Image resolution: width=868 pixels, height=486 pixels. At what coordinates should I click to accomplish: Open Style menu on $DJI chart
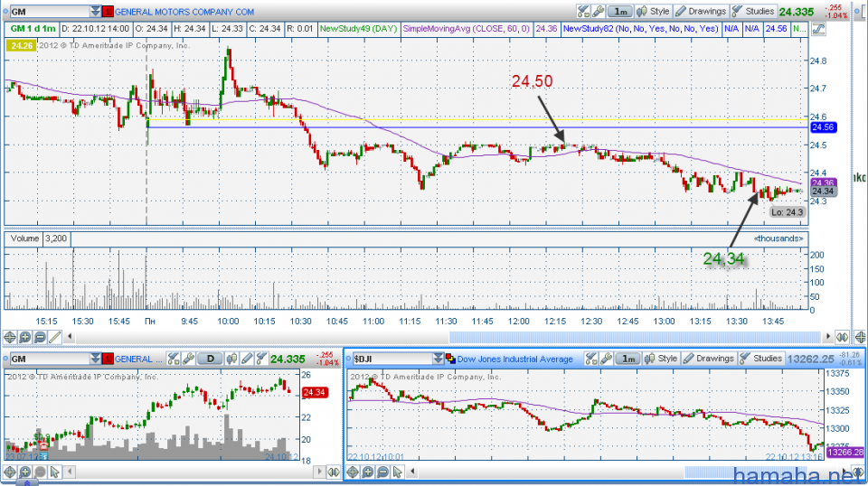662,359
